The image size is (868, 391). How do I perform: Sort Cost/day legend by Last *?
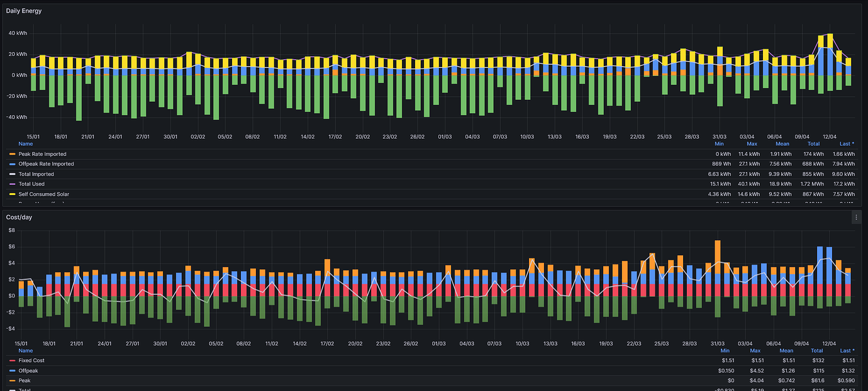[847, 351]
